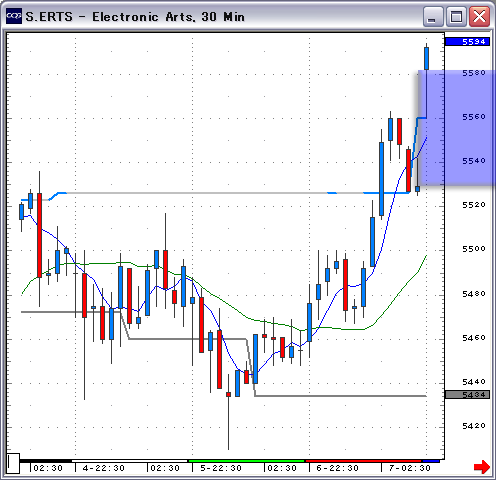The width and height of the screenshot is (496, 480).
Task: Click the white session bar on time axis
Action: [130, 461]
